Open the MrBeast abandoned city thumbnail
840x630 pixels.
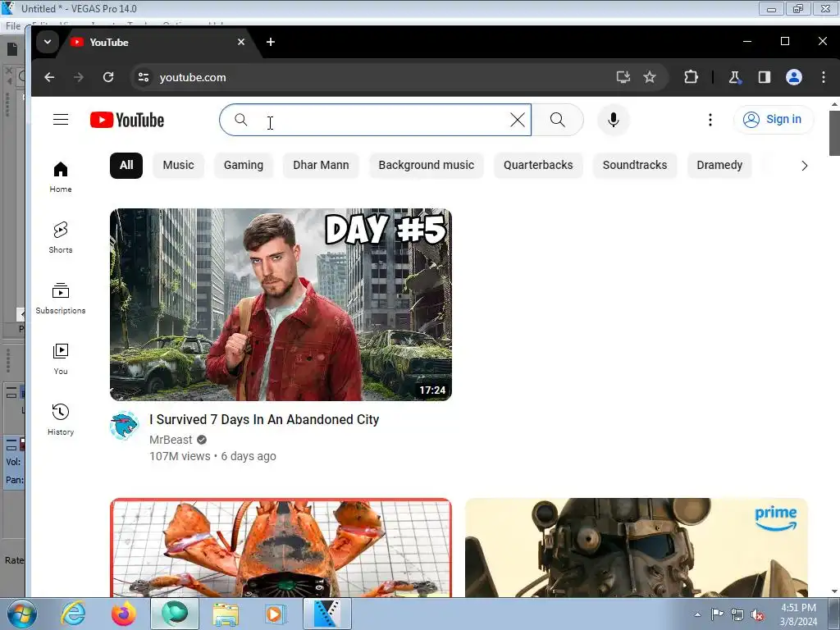coord(281,304)
